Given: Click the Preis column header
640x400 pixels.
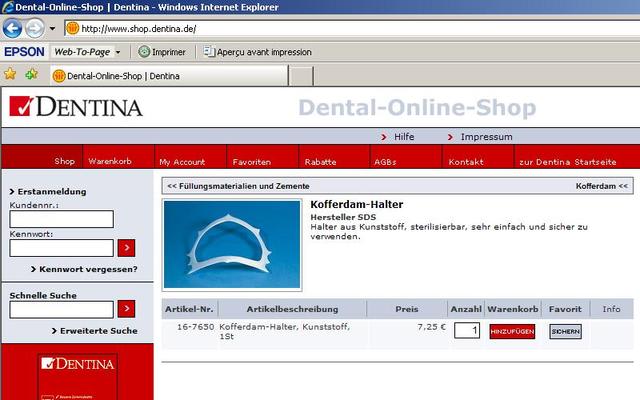Looking at the screenshot, I should tap(407, 309).
